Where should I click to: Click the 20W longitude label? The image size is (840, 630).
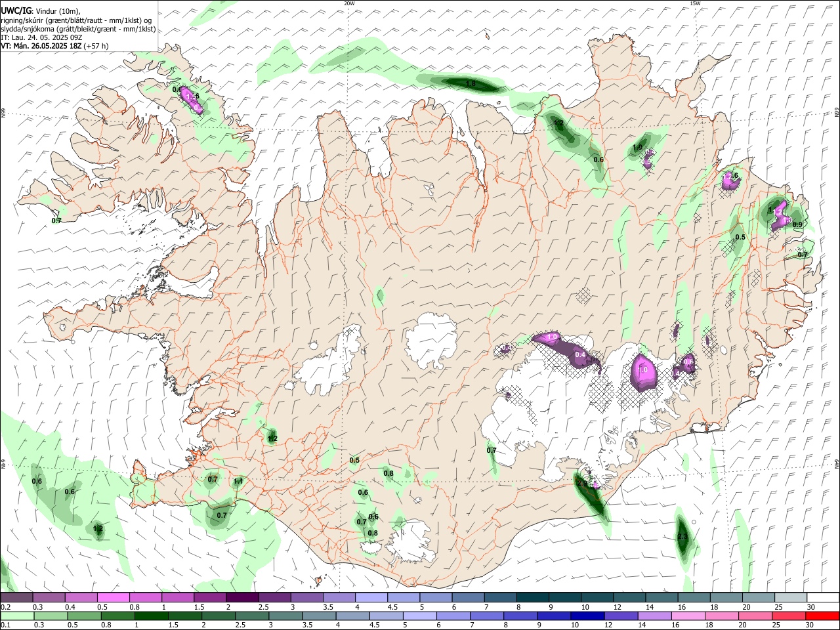coord(349,3)
